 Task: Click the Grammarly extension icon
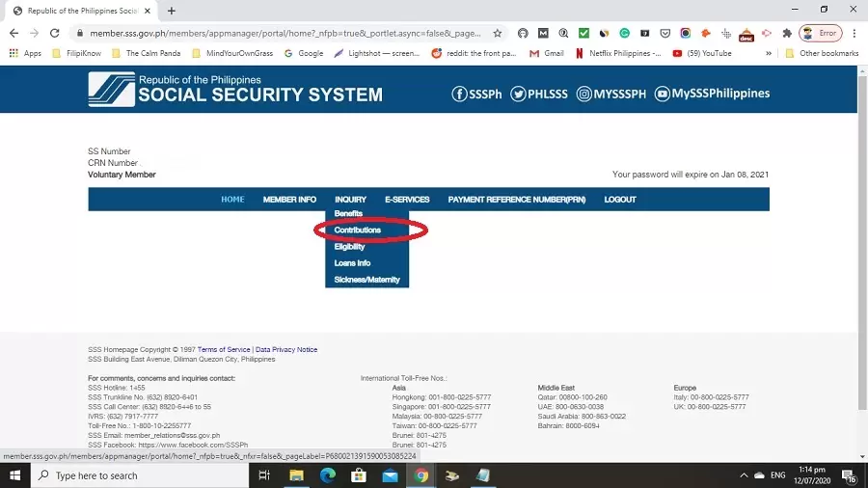click(624, 33)
